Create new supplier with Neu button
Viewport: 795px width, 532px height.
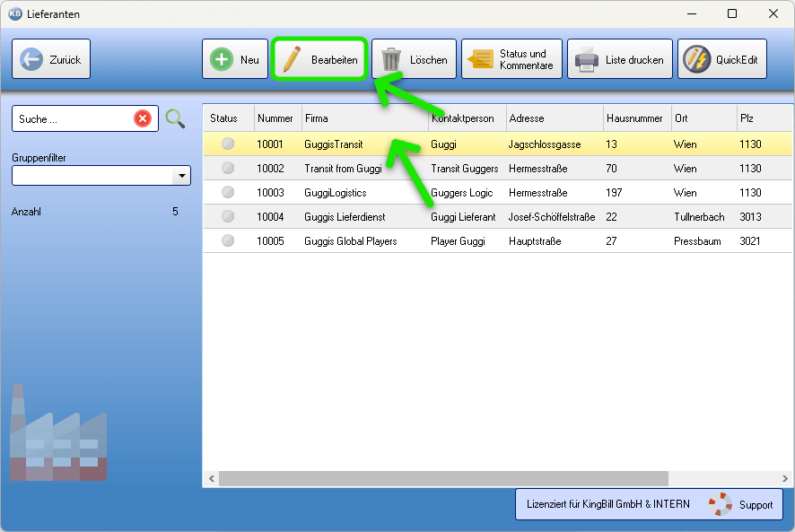[235, 59]
